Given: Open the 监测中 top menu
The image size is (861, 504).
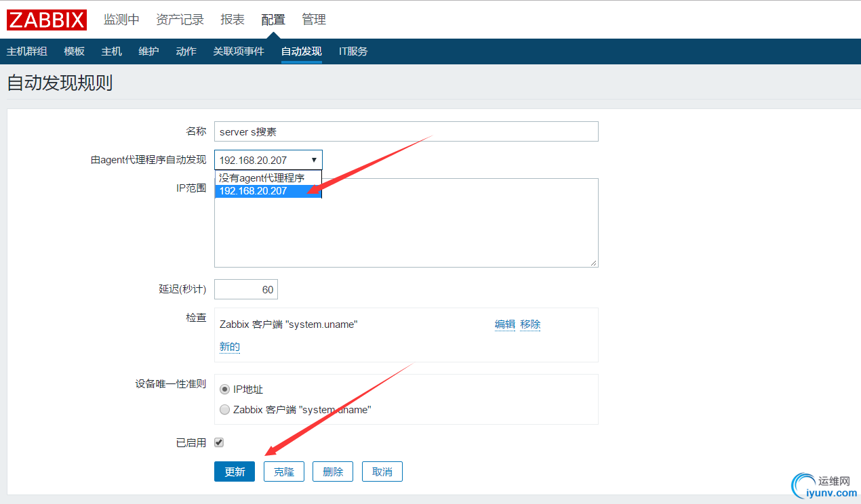Looking at the screenshot, I should click(x=121, y=20).
